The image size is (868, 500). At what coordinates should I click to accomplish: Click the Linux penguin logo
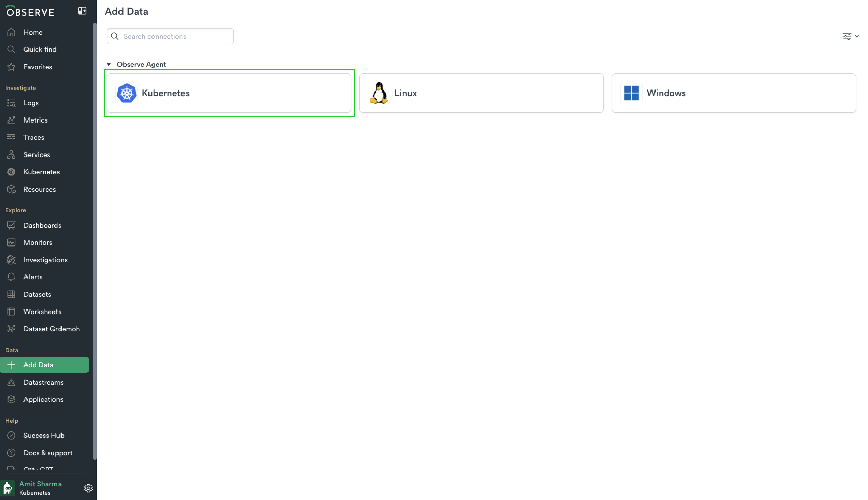pyautogui.click(x=379, y=93)
